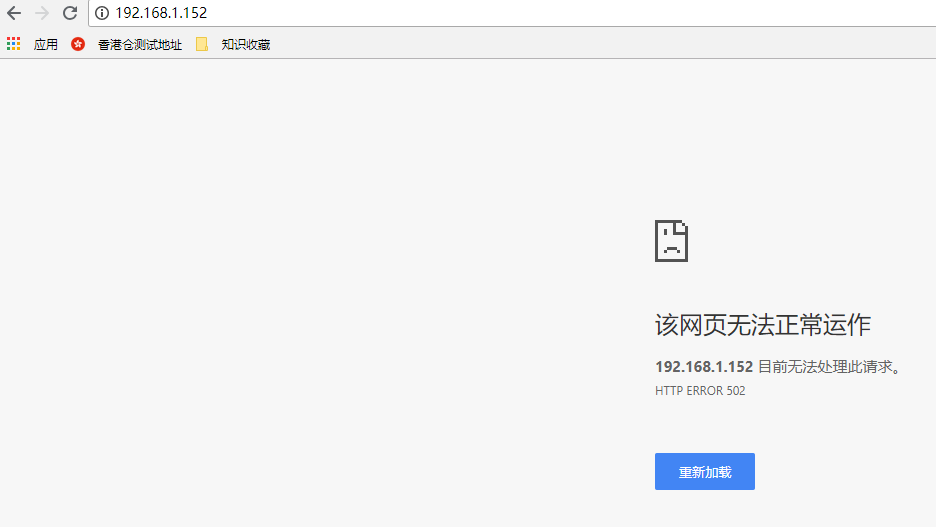Click the HTTP ERROR 502 text

pyautogui.click(x=700, y=391)
